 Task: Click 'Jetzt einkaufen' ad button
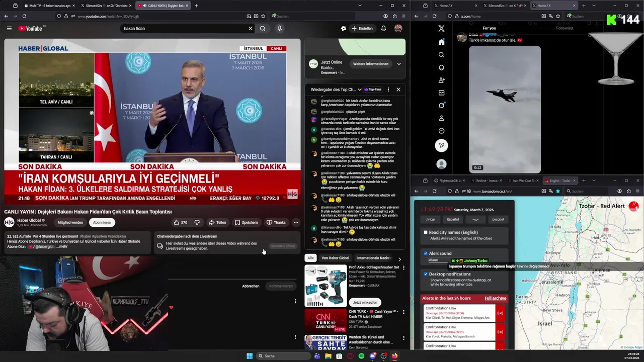pos(365,302)
